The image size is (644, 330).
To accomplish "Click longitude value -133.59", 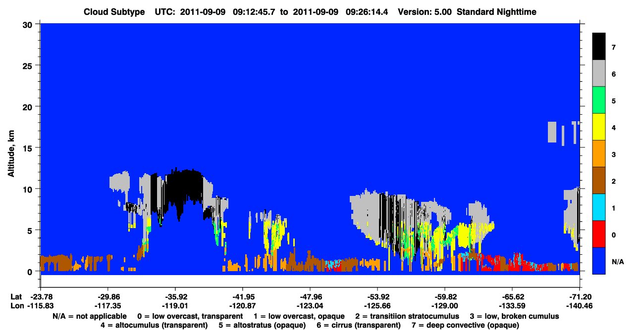I will pyautogui.click(x=512, y=306).
